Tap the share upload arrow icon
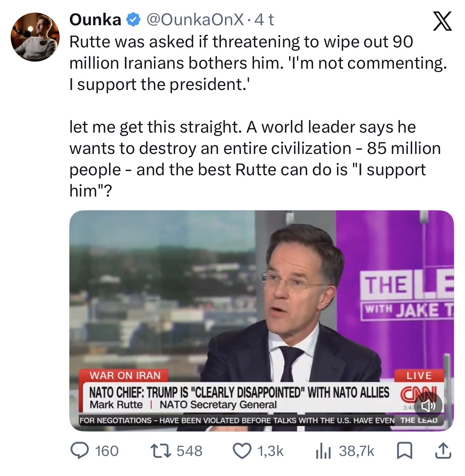The height and width of the screenshot is (476, 465). (x=443, y=451)
